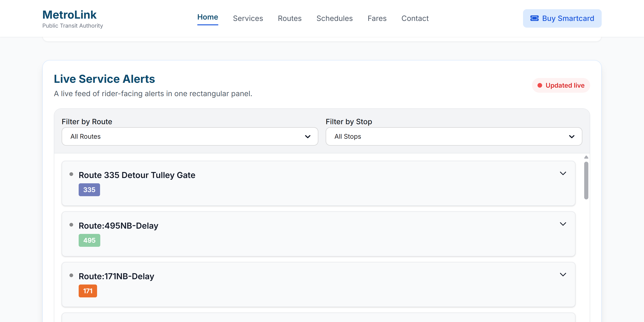Click the red live indicator dot
Viewport: 644px width, 322px height.
click(540, 86)
